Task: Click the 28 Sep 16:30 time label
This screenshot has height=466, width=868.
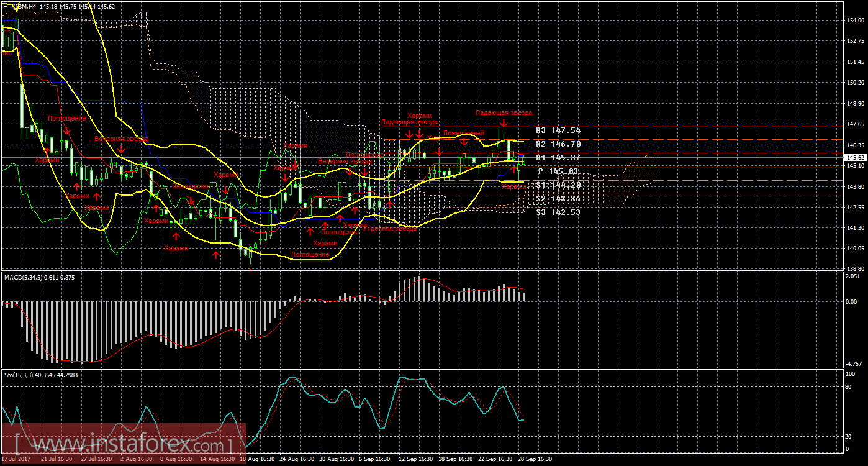Action: click(x=535, y=460)
